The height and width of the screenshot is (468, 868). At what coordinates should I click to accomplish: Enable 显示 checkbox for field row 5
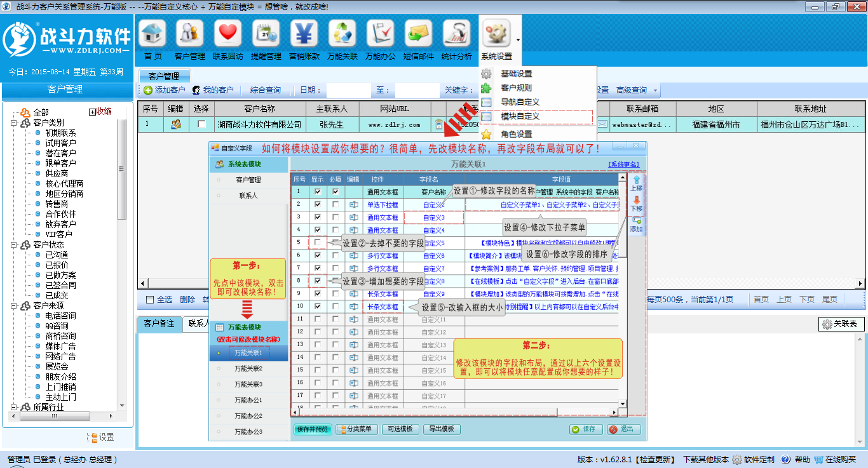(317, 243)
